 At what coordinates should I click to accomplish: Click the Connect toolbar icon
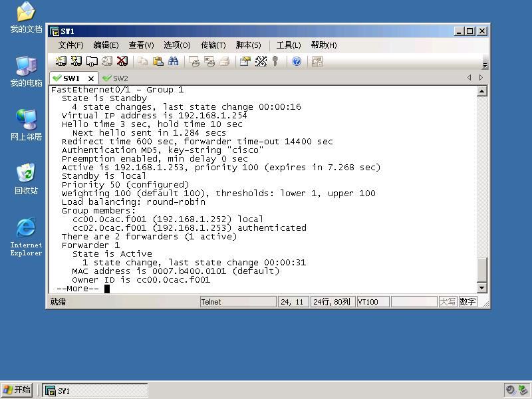(61, 61)
